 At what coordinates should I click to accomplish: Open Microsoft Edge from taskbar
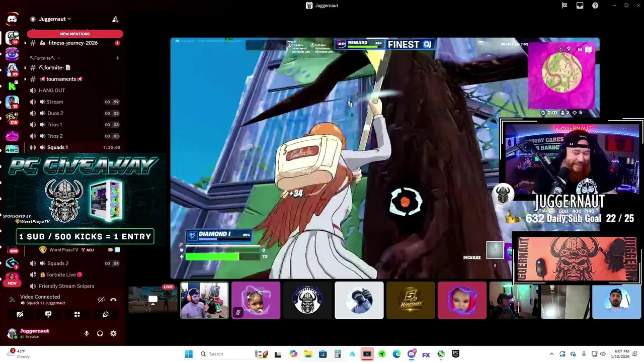(x=396, y=354)
